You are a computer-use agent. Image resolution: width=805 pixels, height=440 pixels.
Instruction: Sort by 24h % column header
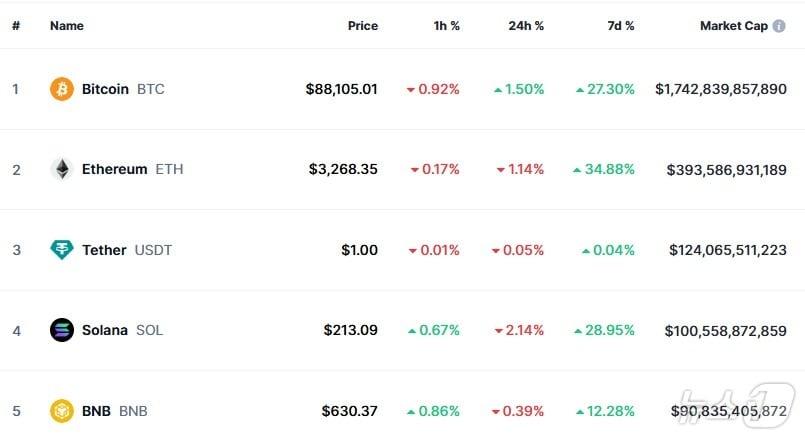pyautogui.click(x=525, y=26)
